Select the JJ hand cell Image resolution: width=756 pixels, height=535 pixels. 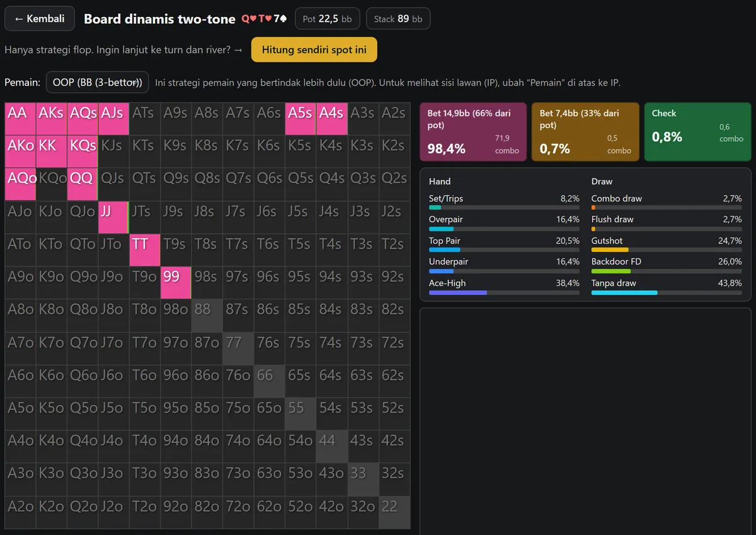(x=113, y=217)
